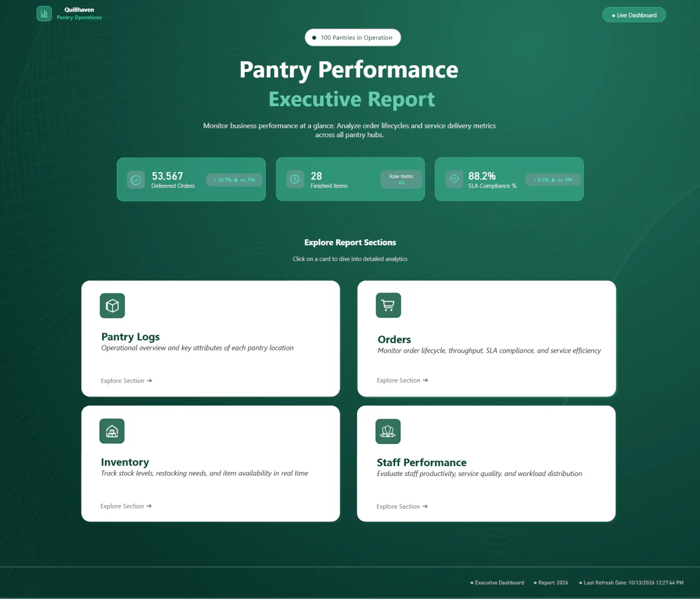Click the Delivered Orders checkmark icon
Image resolution: width=700 pixels, height=599 pixels.
coord(136,180)
